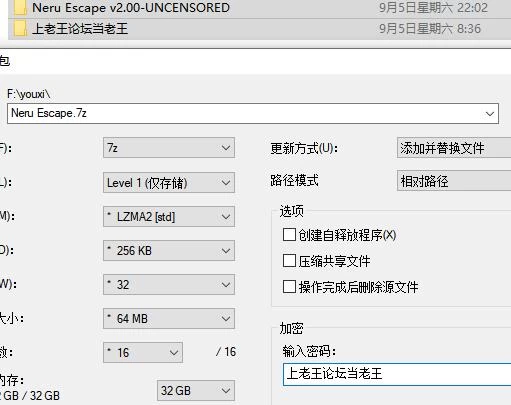Open the 路径模式 dropdown 相对路径
The image size is (511, 405).
tap(454, 181)
